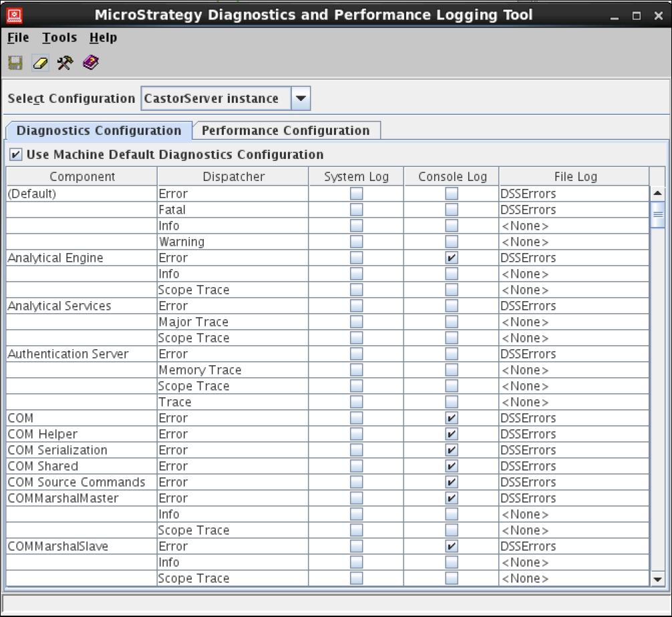Viewport: 672px width, 617px height.
Task: Select the COMMarshalMaster component cell
Action: pyautogui.click(x=82, y=498)
